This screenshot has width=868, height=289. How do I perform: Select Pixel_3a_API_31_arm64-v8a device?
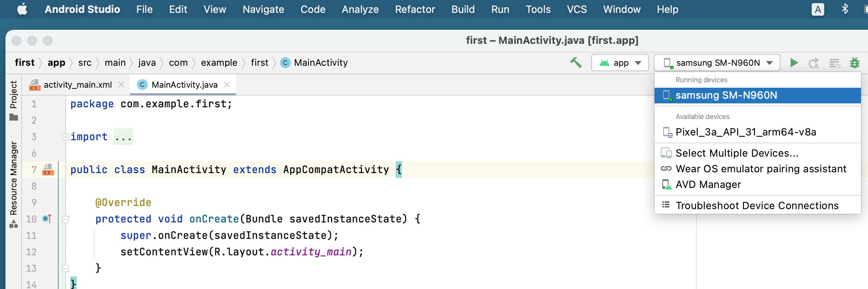(x=758, y=132)
